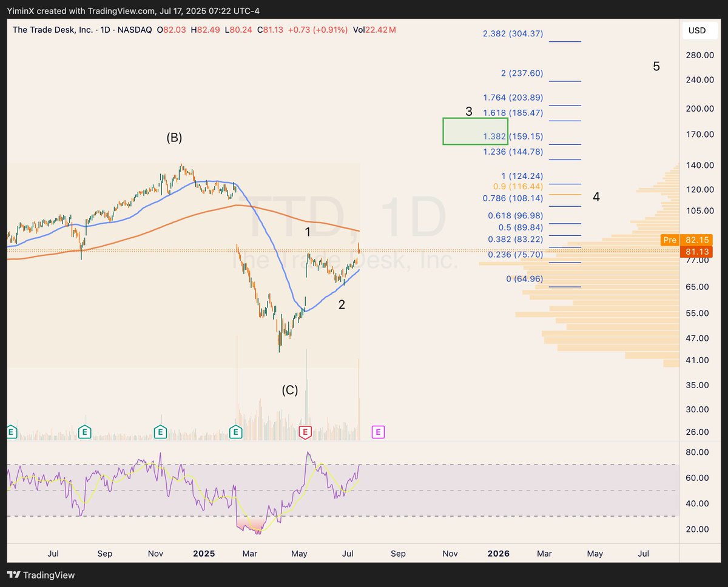Click the wave 5 label
The width and height of the screenshot is (728, 587).
click(656, 67)
